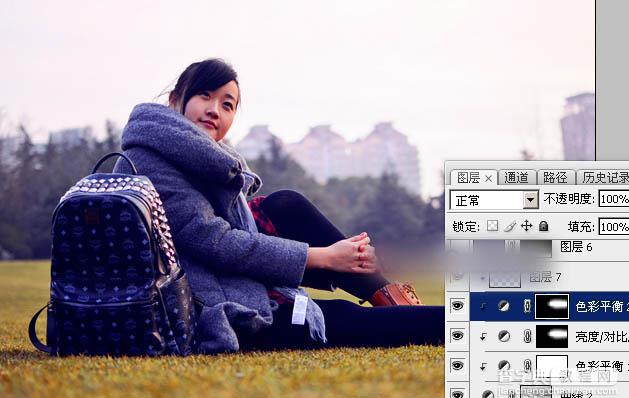
Task: Select the 图层 (Layers) tab
Action: pos(468,177)
